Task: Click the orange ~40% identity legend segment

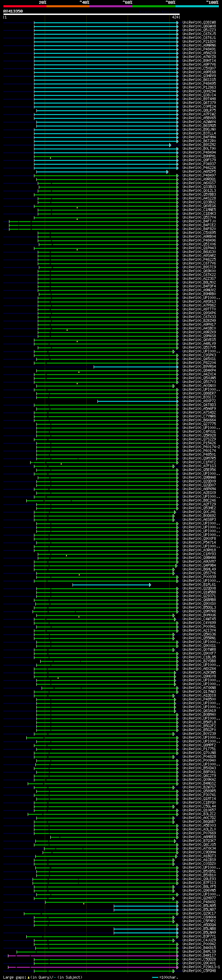Action: pos(68,6)
